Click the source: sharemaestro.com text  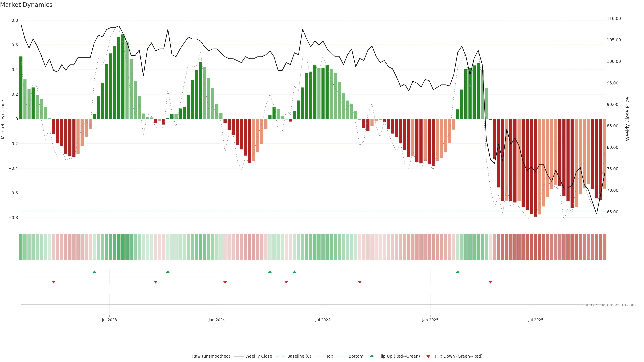click(x=609, y=305)
